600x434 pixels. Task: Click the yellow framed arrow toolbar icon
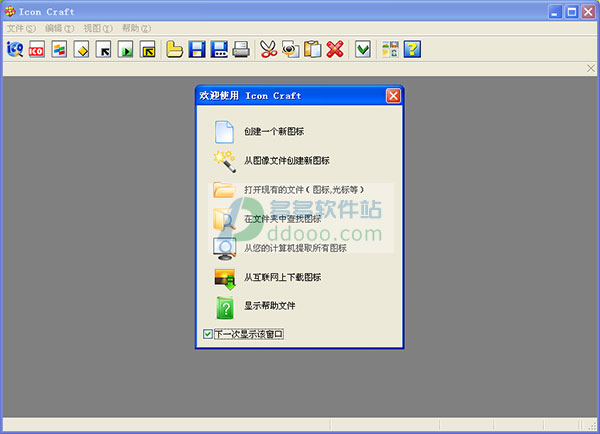148,49
